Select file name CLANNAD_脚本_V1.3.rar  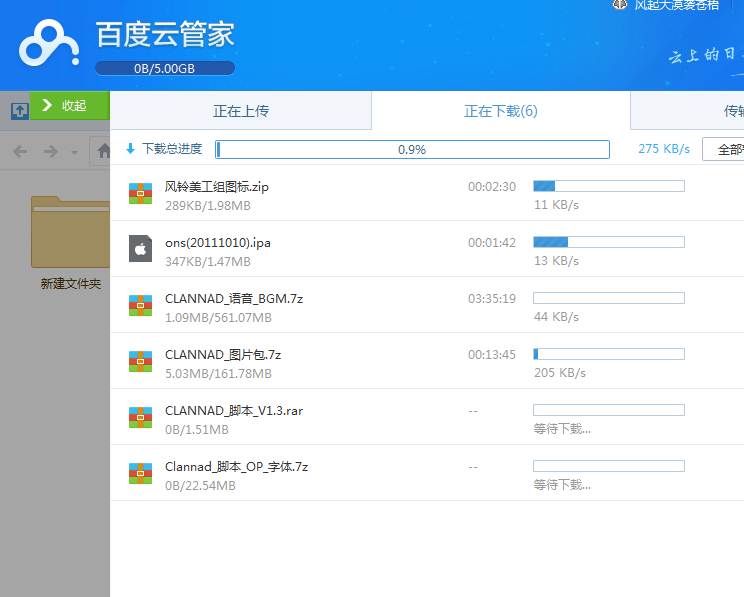click(x=234, y=410)
